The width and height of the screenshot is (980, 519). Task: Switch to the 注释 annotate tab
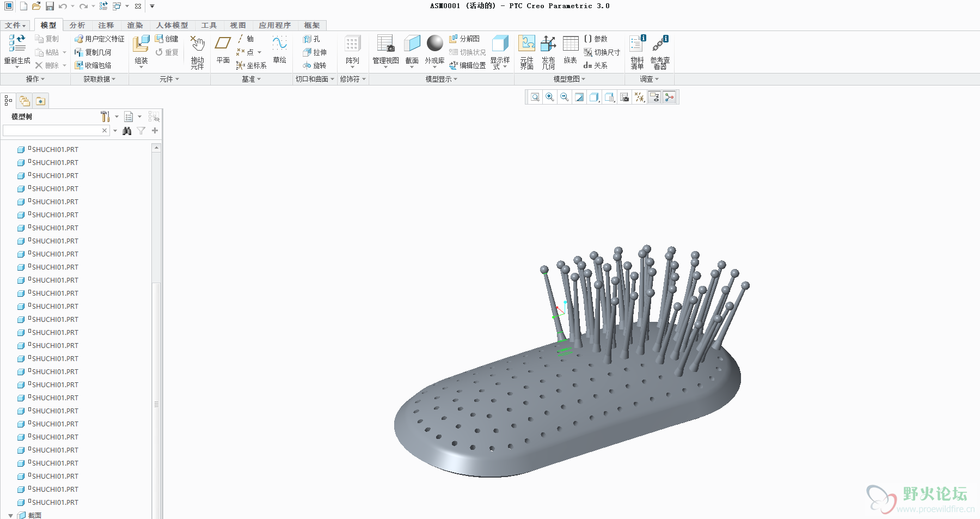coord(106,25)
